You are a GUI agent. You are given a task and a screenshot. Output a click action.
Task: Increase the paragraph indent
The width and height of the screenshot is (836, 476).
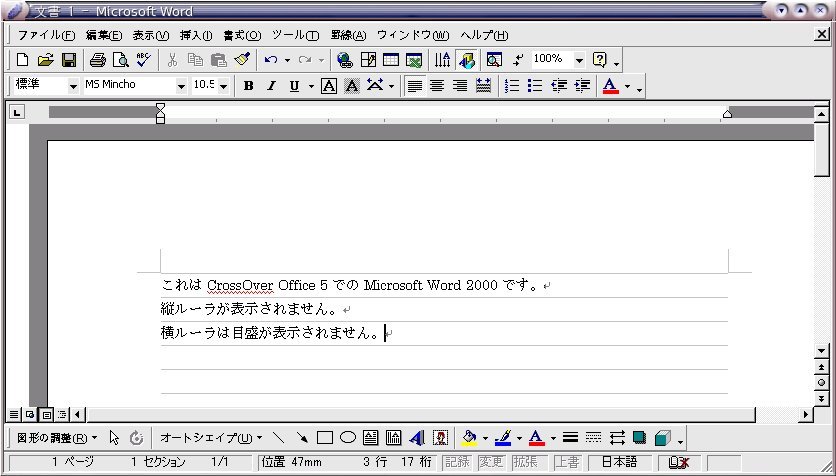pyautogui.click(x=582, y=86)
